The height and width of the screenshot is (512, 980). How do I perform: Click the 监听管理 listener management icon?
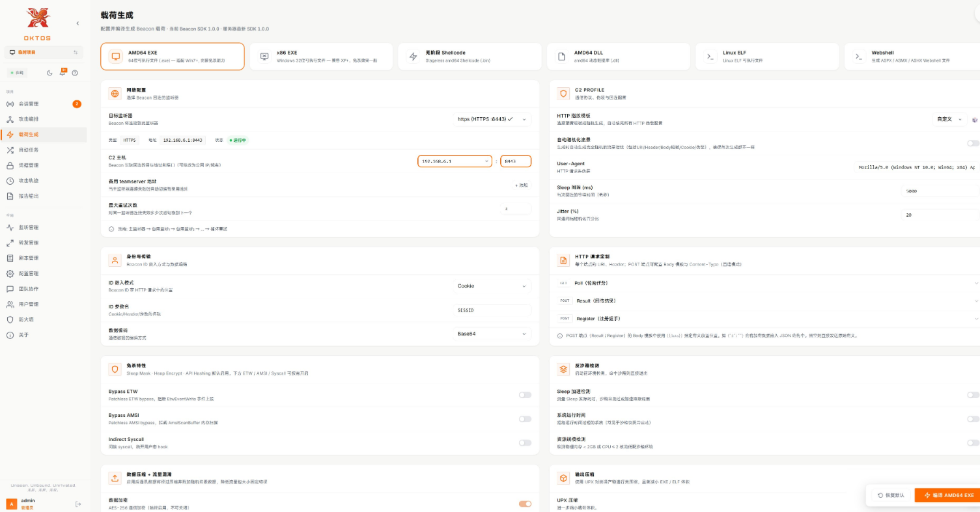point(10,227)
